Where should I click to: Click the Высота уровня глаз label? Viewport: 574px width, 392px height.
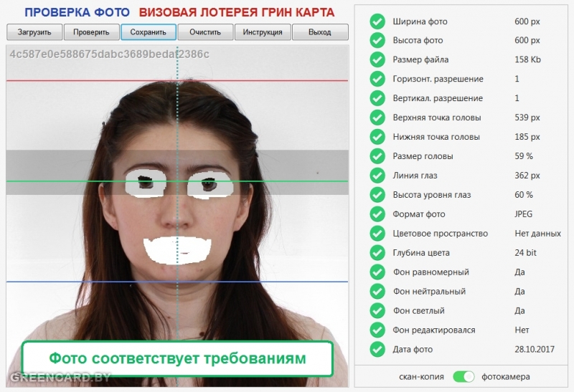(432, 195)
